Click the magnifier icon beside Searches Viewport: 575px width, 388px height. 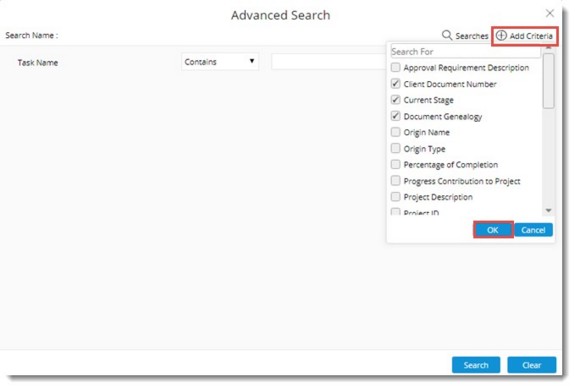tap(447, 35)
